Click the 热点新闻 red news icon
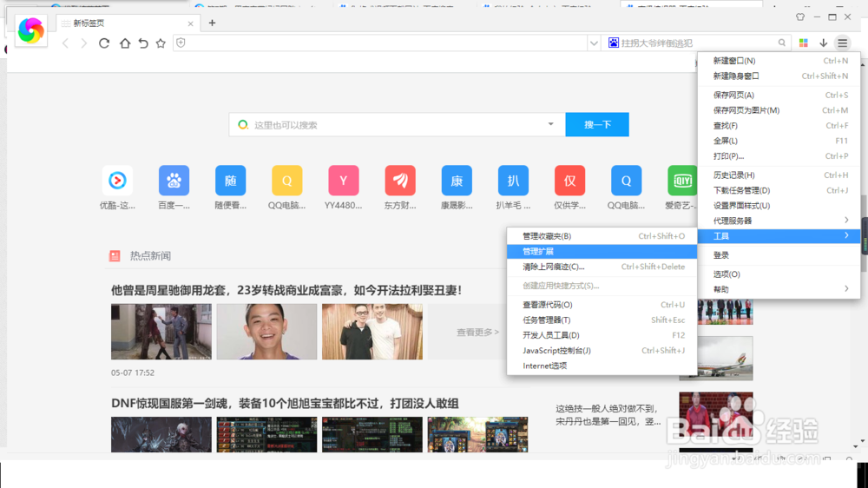This screenshot has width=868, height=488. 115,256
